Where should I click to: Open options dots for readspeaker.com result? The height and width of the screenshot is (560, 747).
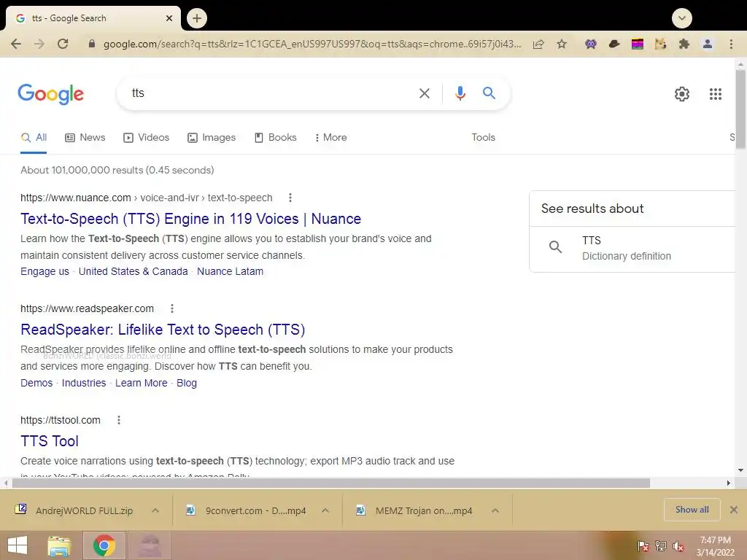(172, 308)
